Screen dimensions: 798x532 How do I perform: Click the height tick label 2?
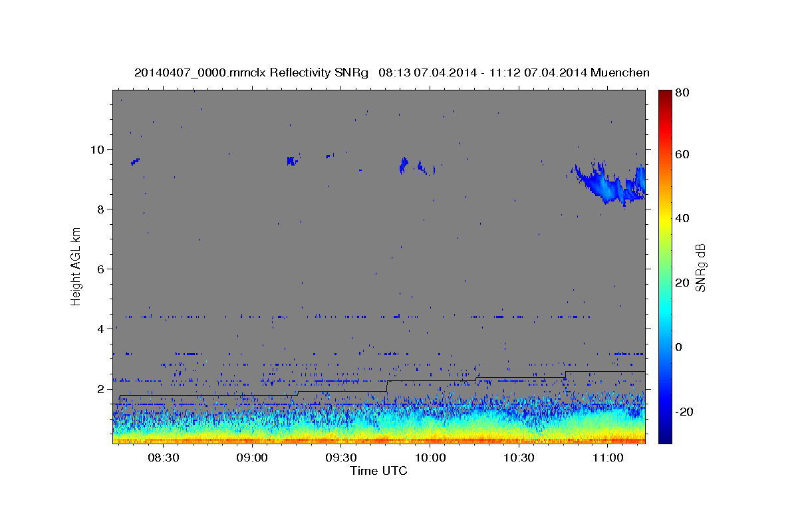[102, 388]
